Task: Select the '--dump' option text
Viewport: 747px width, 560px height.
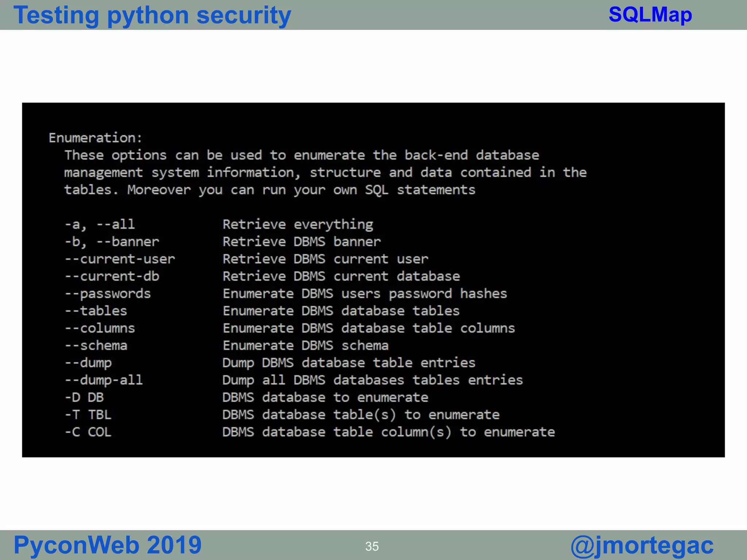Action: 88,363
